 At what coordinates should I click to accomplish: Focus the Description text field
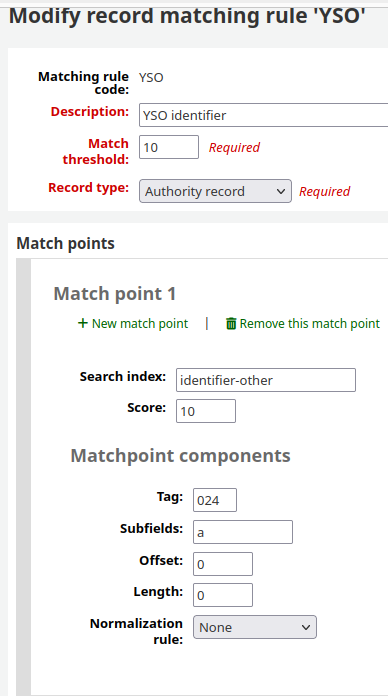(263, 115)
